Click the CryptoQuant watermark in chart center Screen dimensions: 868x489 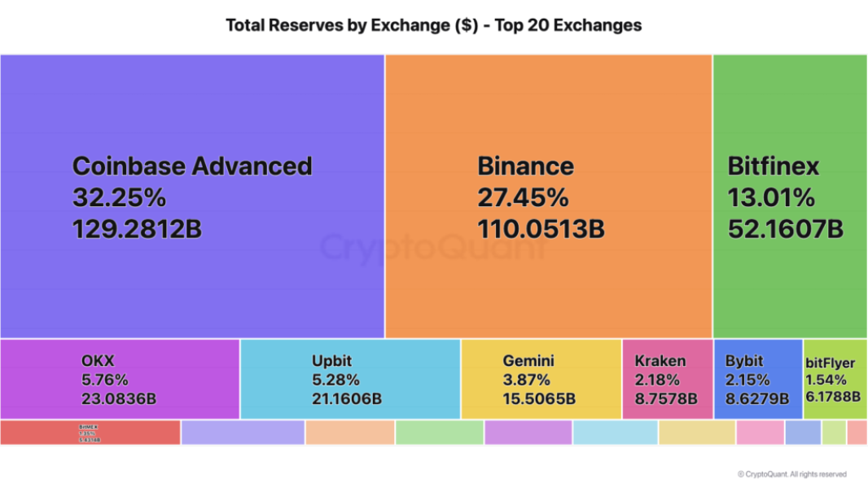click(x=433, y=248)
